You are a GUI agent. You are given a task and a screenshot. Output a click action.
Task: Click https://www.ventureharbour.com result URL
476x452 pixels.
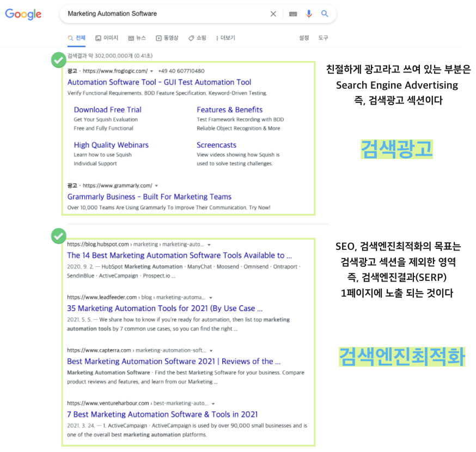108,404
